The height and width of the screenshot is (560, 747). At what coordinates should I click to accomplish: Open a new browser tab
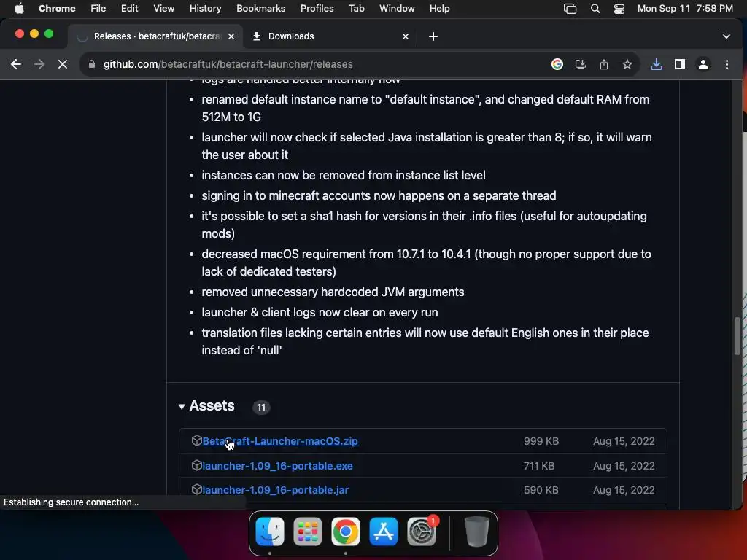click(x=433, y=36)
